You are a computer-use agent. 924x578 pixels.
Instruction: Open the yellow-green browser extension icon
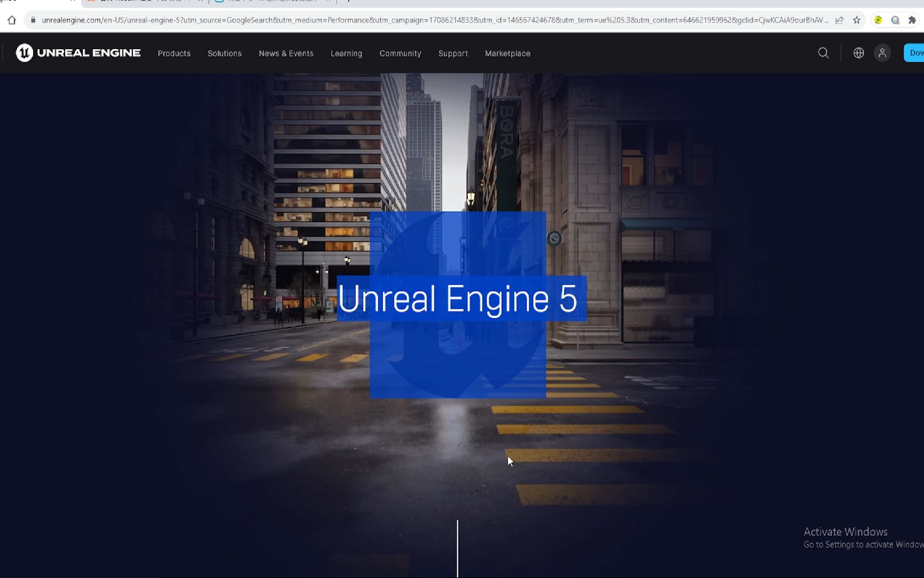click(x=878, y=20)
